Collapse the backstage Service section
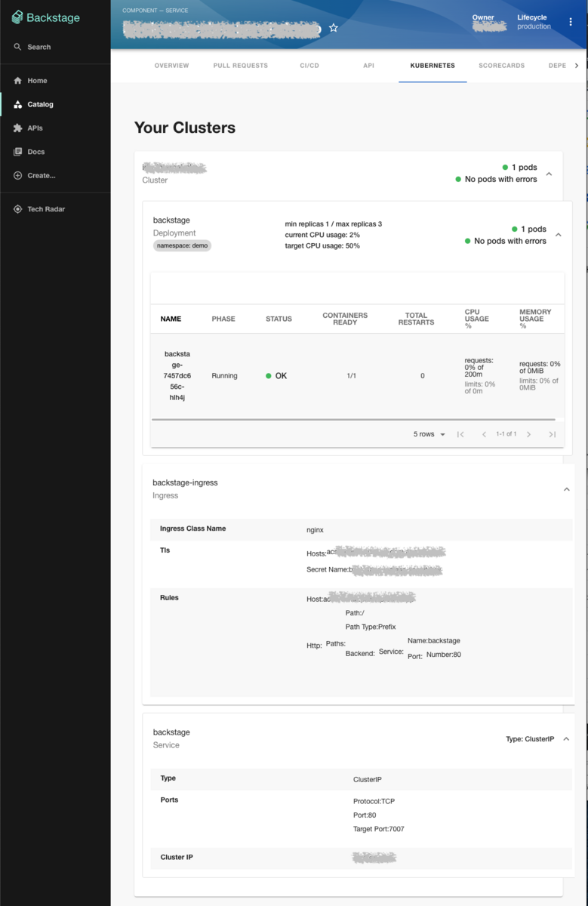This screenshot has height=906, width=588. coord(566,738)
